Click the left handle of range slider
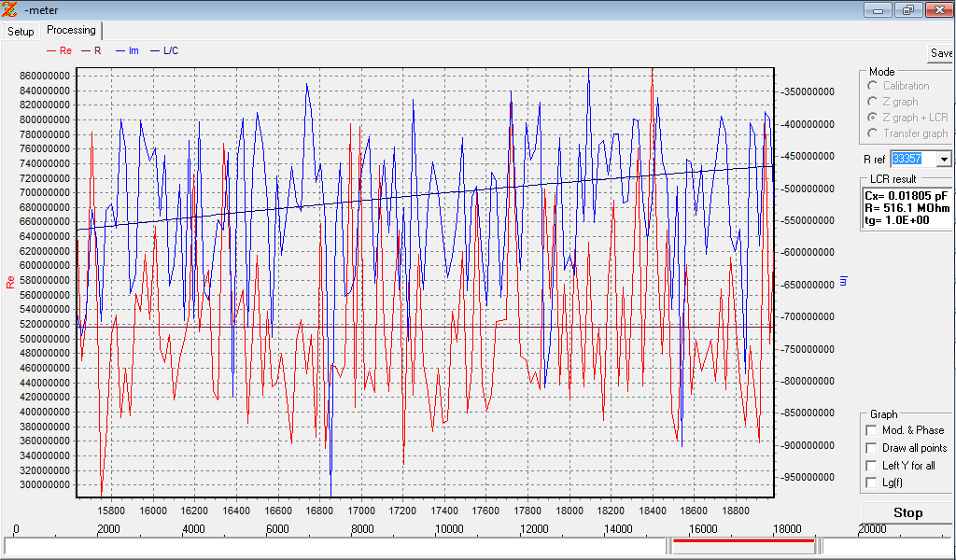The height and width of the screenshot is (560, 956). click(x=668, y=545)
